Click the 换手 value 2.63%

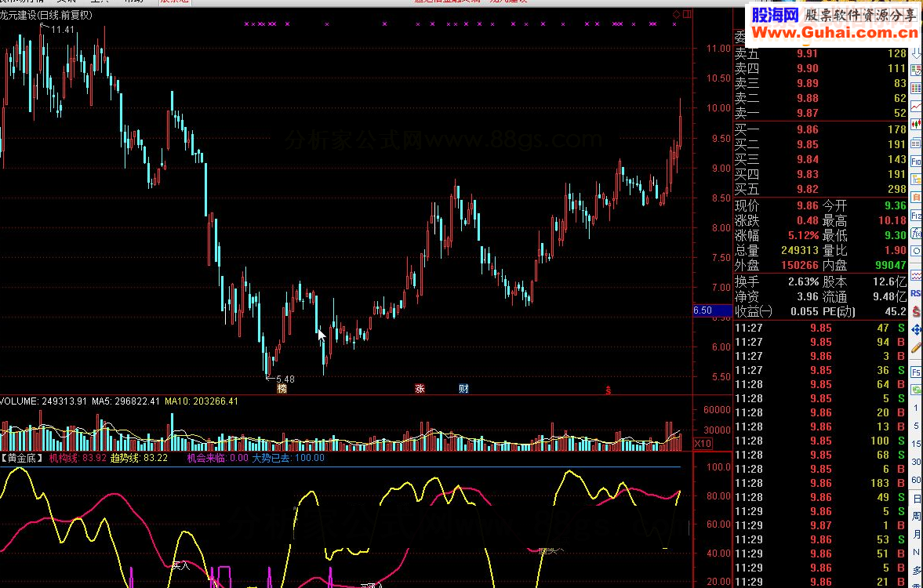coord(804,282)
